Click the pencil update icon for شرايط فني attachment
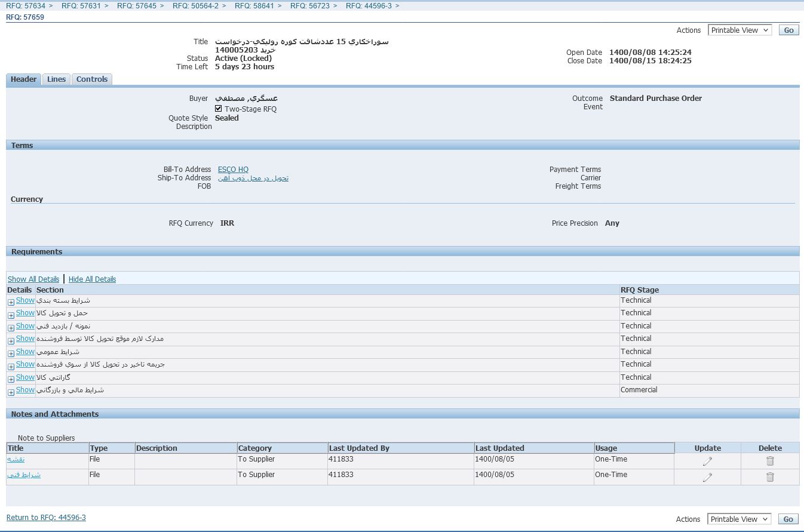 [x=707, y=477]
